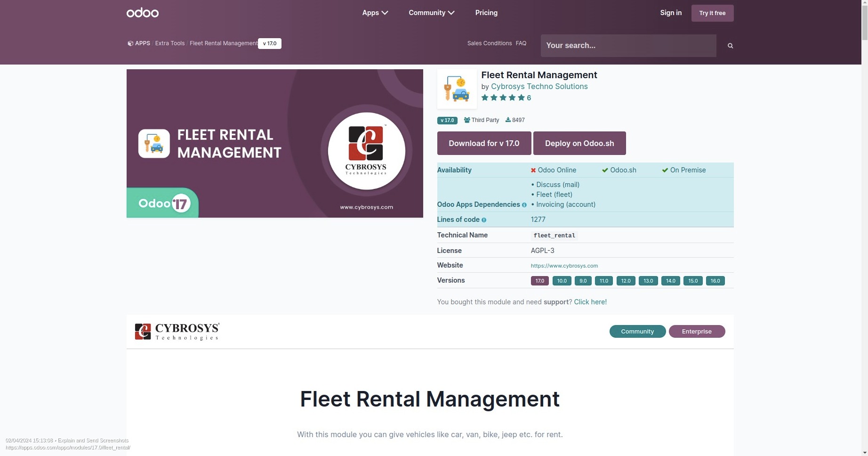
Task: Click the search magnifier icon
Action: 730,46
